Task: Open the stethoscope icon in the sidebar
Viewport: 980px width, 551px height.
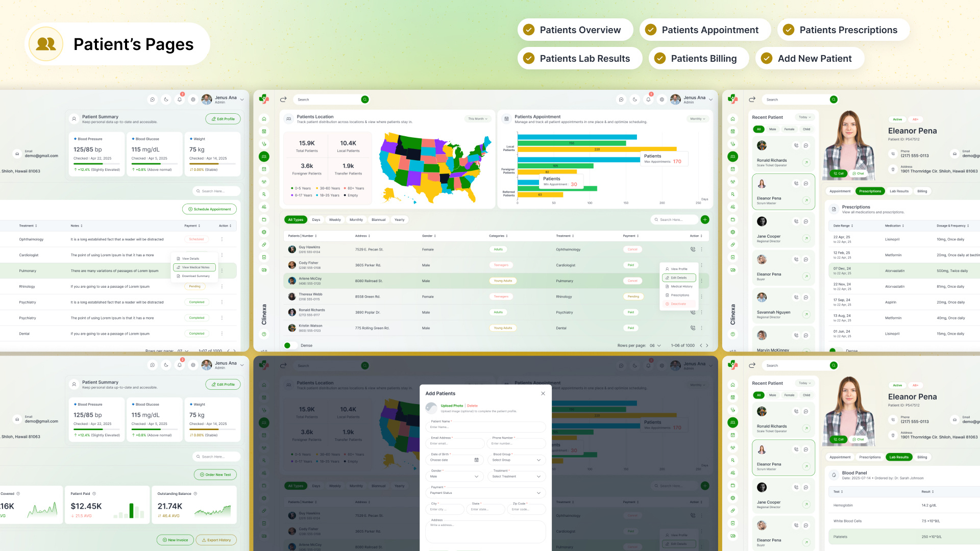Action: pyautogui.click(x=264, y=143)
